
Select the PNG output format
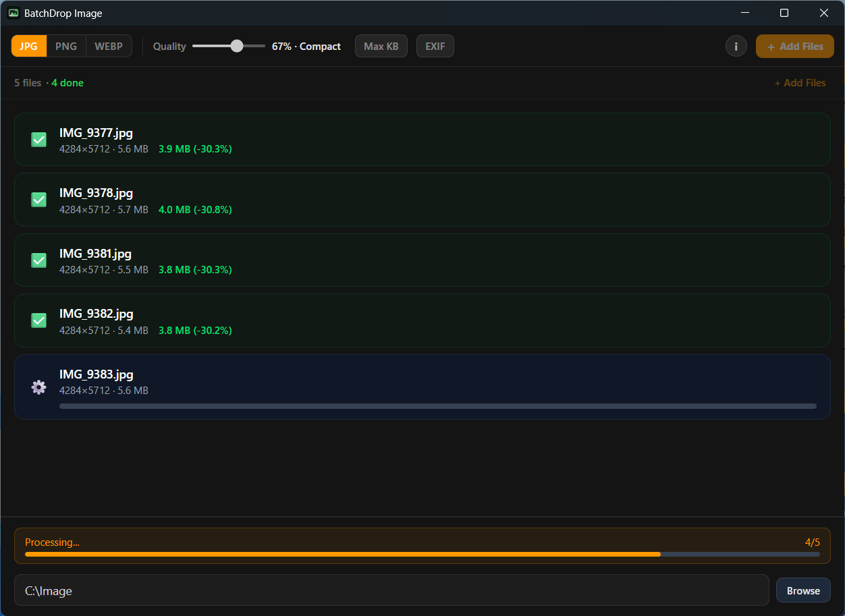point(66,46)
